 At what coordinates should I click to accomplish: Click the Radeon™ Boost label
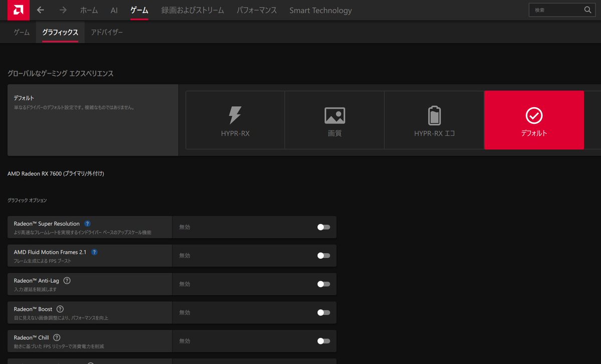[33, 309]
